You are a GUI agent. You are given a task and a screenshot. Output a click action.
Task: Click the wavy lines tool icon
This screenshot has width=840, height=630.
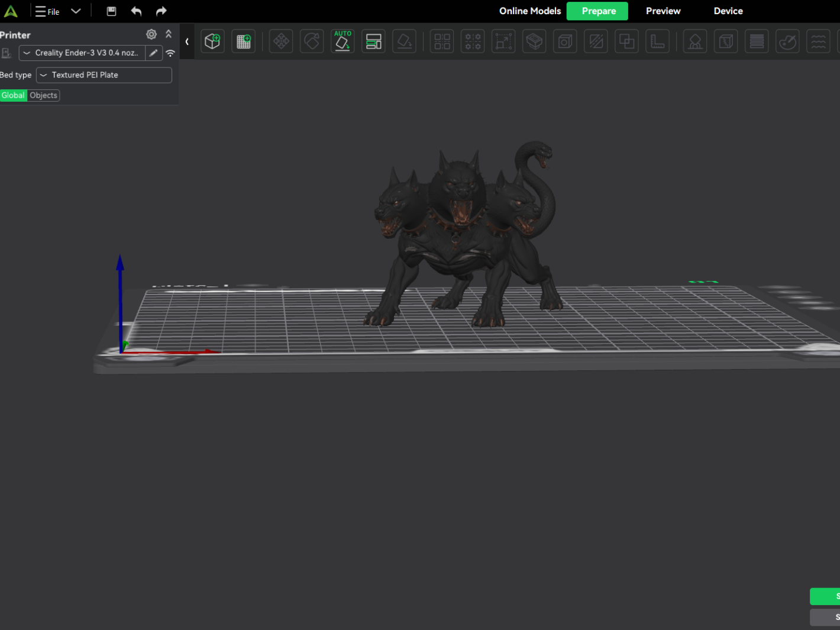click(x=818, y=41)
